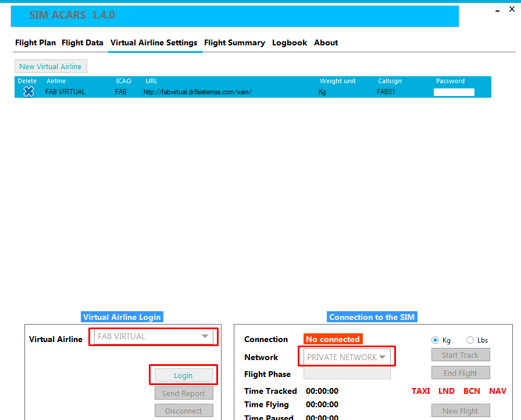The image size is (521, 420).
Task: Open the Flight Plan tab
Action: (35, 42)
